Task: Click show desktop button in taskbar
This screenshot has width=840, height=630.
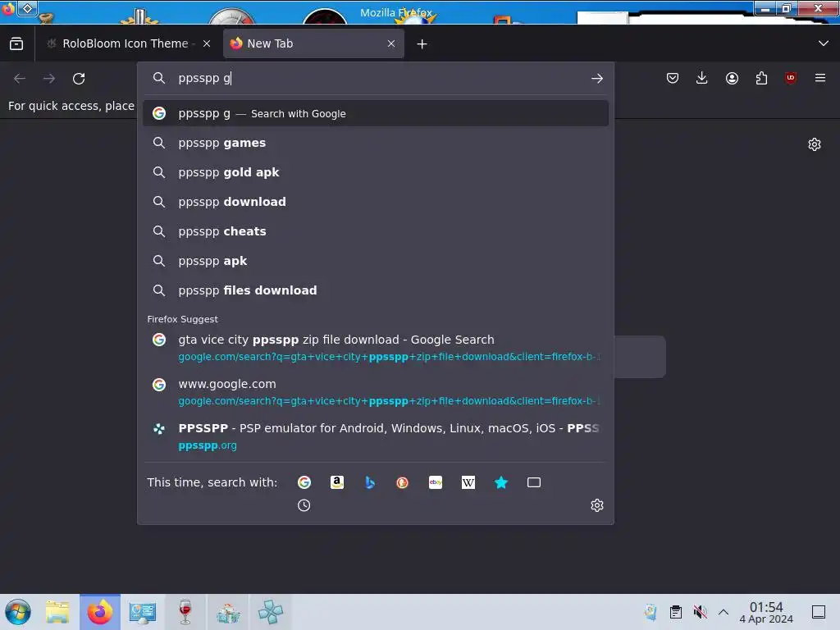Action: click(x=819, y=612)
